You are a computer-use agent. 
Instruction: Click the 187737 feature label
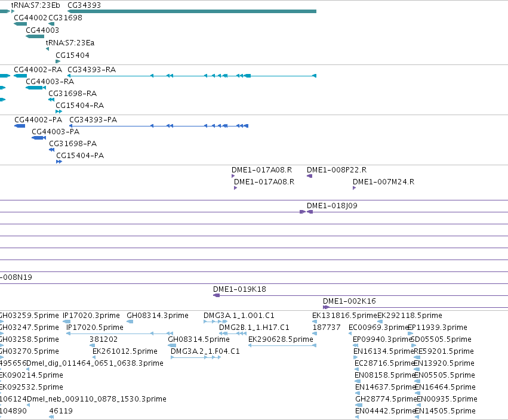point(327,328)
